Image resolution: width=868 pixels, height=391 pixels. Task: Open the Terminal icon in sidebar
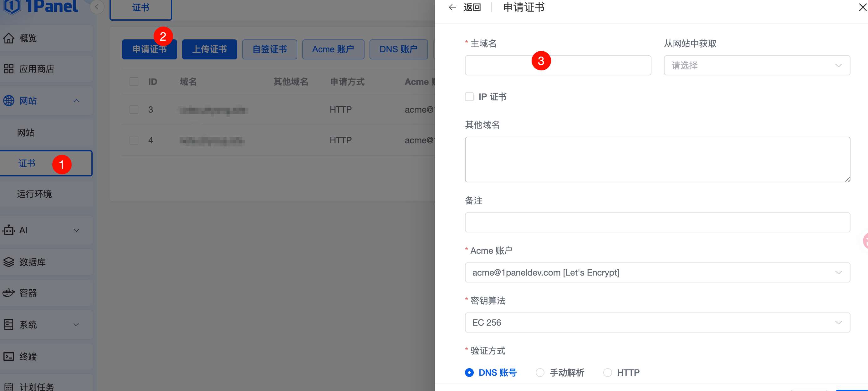click(x=9, y=356)
